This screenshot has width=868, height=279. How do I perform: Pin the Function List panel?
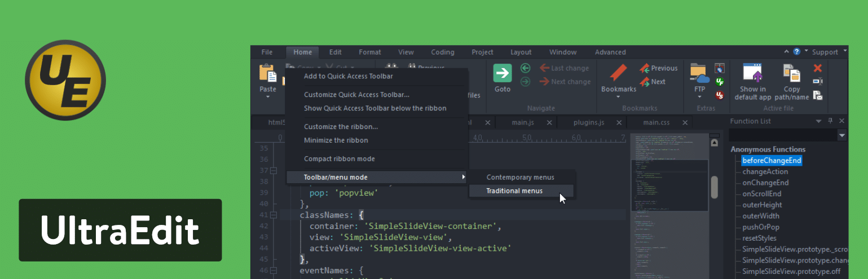[x=830, y=121]
